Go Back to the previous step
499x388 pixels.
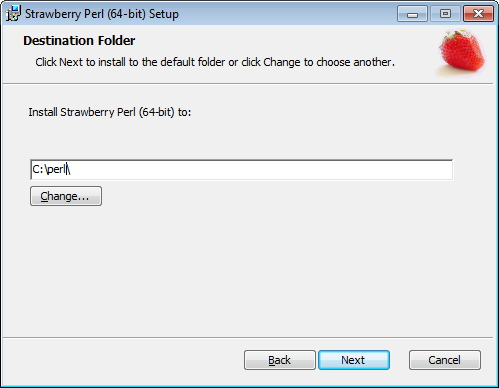click(280, 360)
